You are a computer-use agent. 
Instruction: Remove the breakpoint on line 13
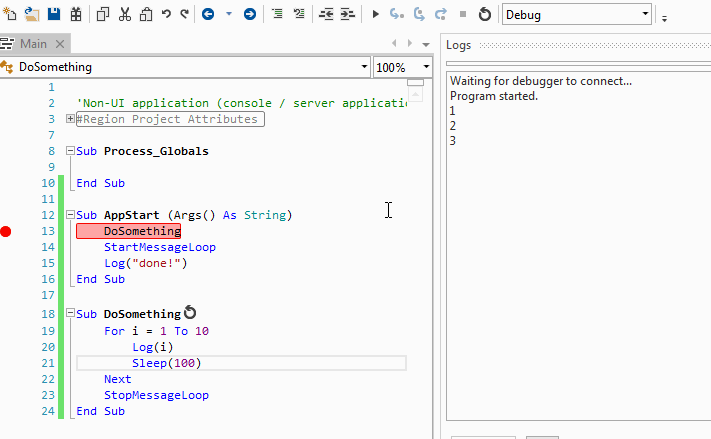click(6, 231)
